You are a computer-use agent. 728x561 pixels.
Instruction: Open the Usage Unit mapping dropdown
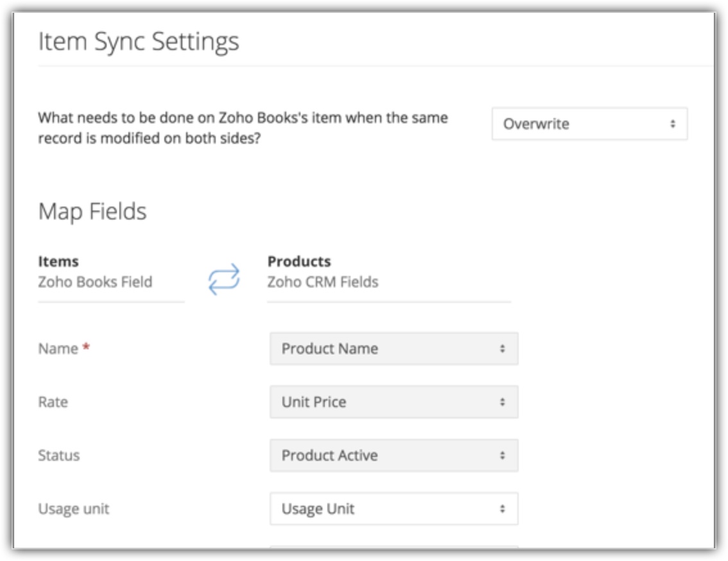[394, 509]
